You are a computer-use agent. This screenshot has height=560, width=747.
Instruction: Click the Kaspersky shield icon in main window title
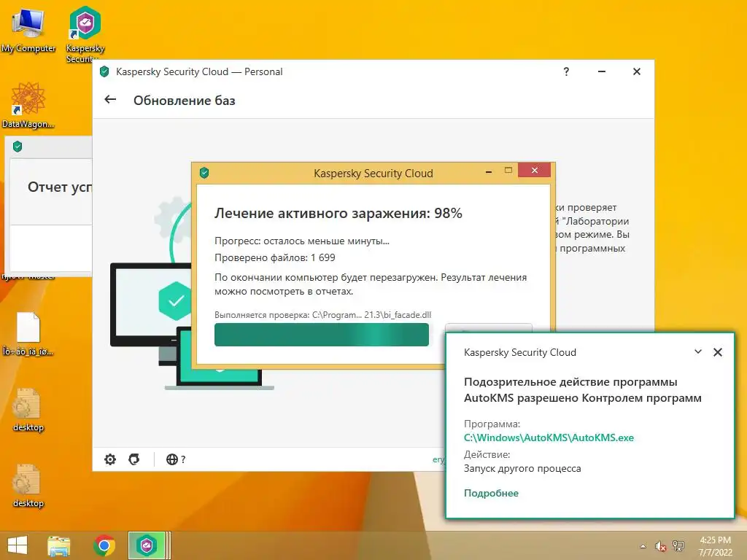coord(104,71)
